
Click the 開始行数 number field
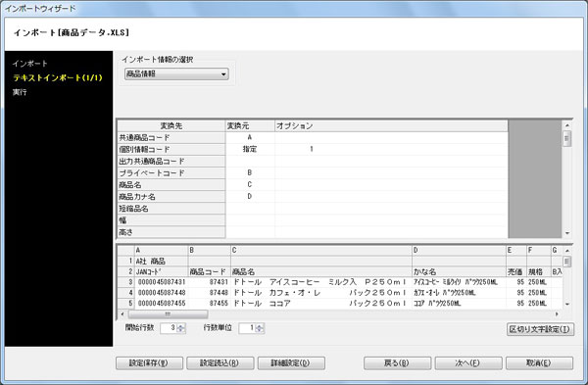click(169, 328)
